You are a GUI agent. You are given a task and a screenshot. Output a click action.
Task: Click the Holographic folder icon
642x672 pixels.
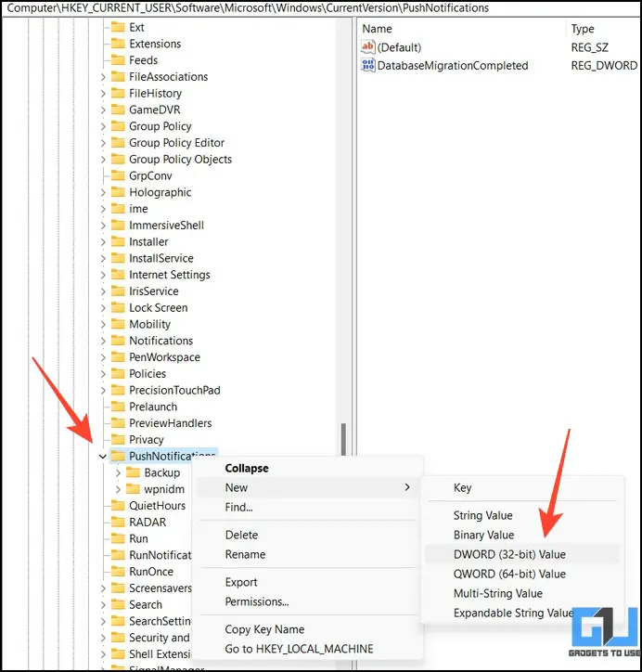pyautogui.click(x=118, y=192)
